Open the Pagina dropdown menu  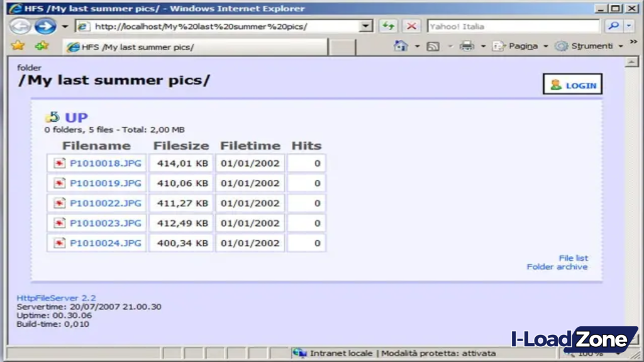click(525, 46)
